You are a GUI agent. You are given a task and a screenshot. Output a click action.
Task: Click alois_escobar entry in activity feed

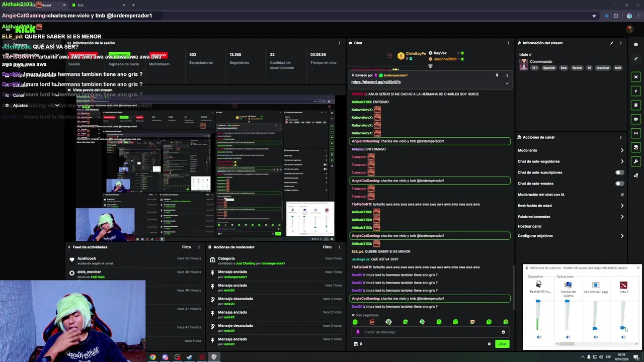coord(136,275)
